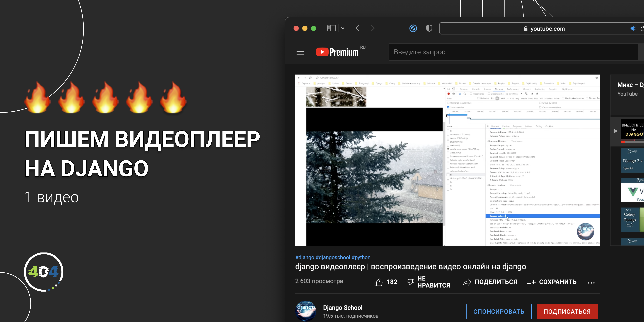Click the YouTube Premium logo
Screen dimensions: 644x322
pos(337,52)
